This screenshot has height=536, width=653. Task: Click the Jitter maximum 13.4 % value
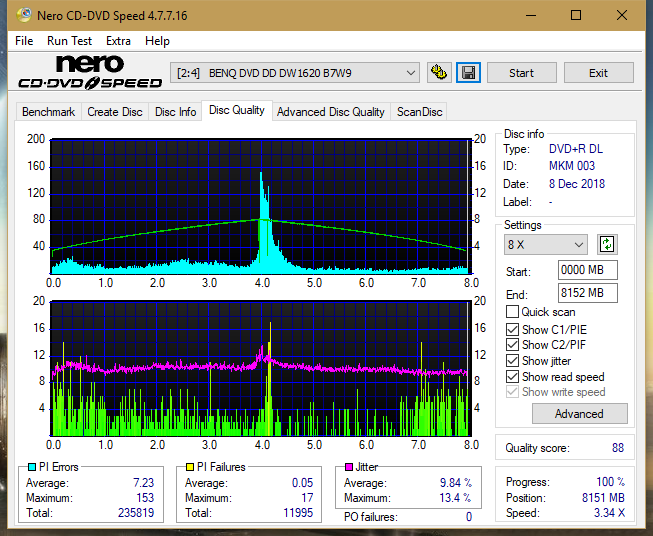[x=456, y=498]
